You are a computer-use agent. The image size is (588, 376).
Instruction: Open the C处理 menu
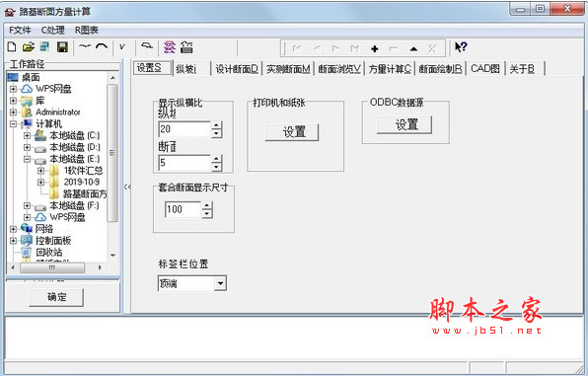53,30
